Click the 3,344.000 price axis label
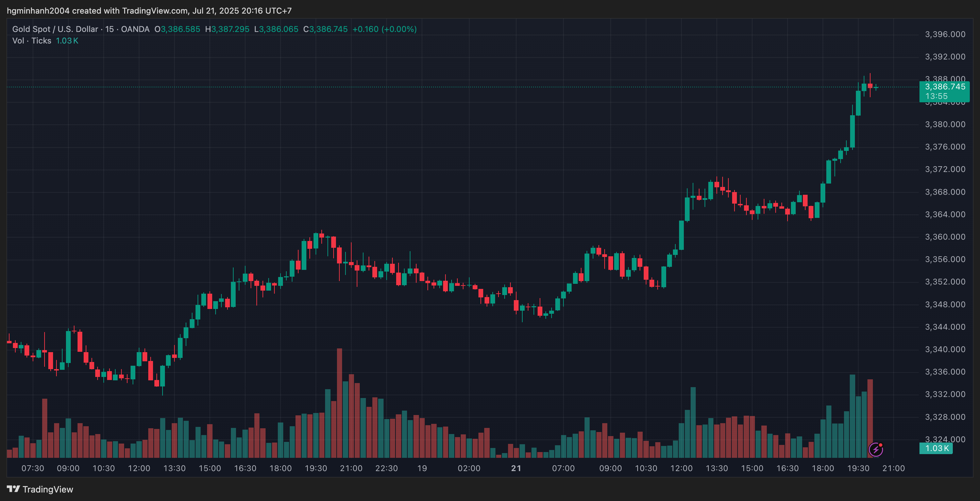980x501 pixels. tap(945, 327)
